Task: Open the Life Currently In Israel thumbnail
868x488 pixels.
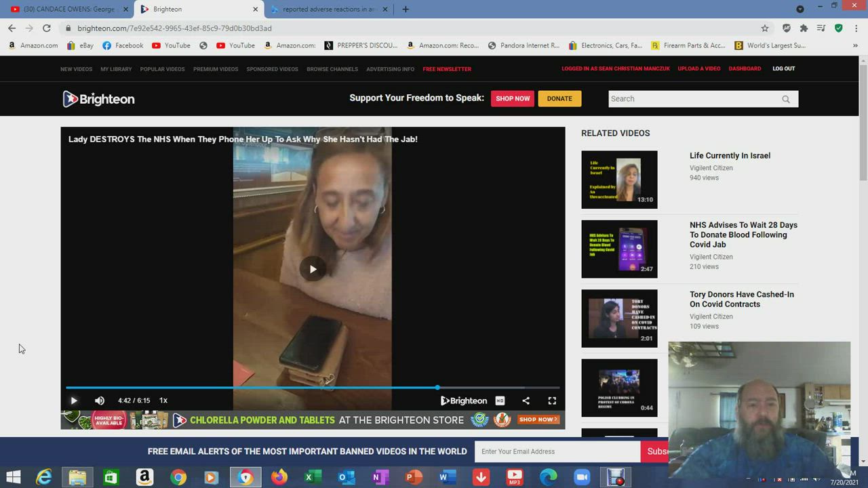Action: [x=619, y=180]
